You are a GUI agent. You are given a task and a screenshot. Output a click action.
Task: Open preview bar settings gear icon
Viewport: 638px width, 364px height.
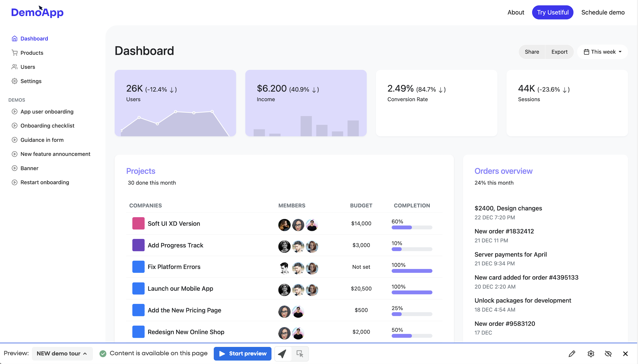(591, 354)
